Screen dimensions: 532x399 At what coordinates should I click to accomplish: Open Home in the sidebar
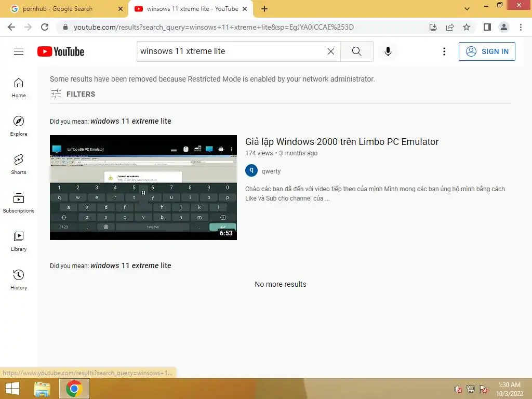click(19, 88)
